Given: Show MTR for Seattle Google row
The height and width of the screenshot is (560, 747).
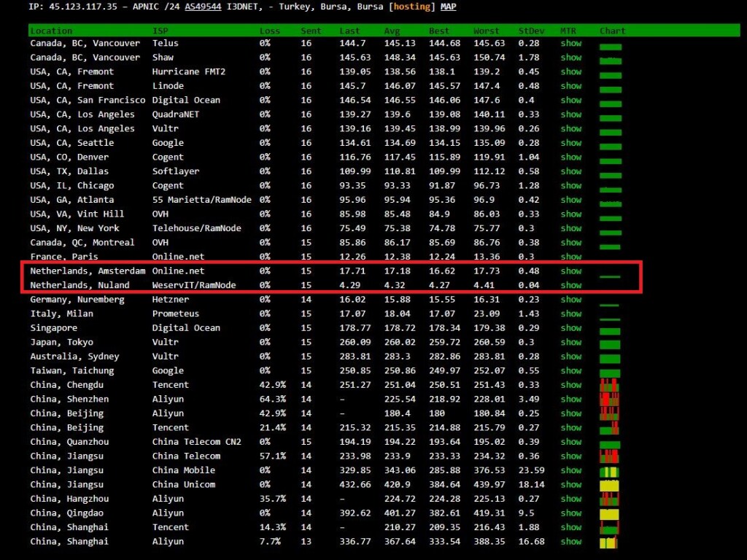Looking at the screenshot, I should pos(570,143).
